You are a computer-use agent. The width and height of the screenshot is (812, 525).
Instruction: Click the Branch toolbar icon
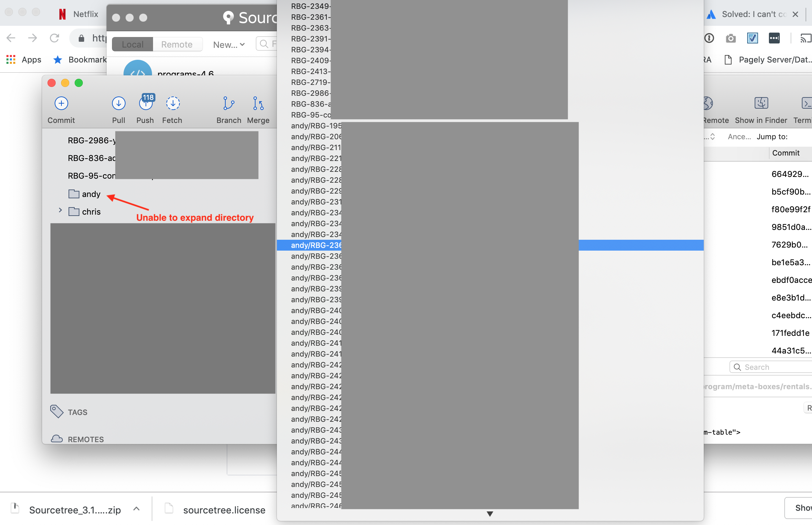tap(229, 103)
